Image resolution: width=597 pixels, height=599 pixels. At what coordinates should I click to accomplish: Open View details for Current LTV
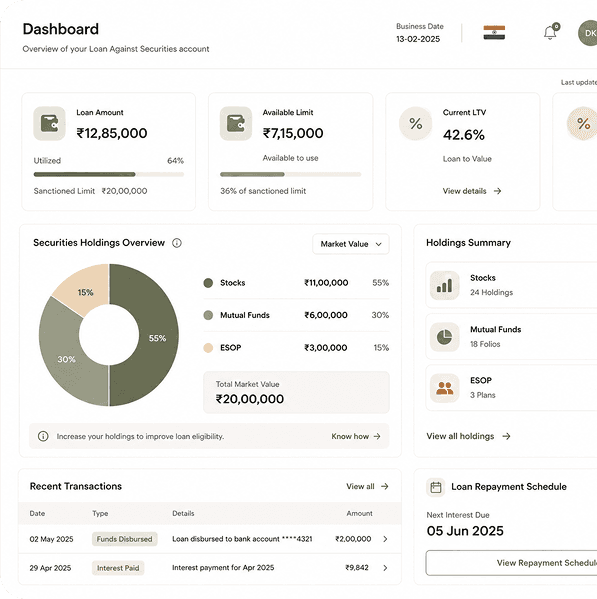coord(472,191)
